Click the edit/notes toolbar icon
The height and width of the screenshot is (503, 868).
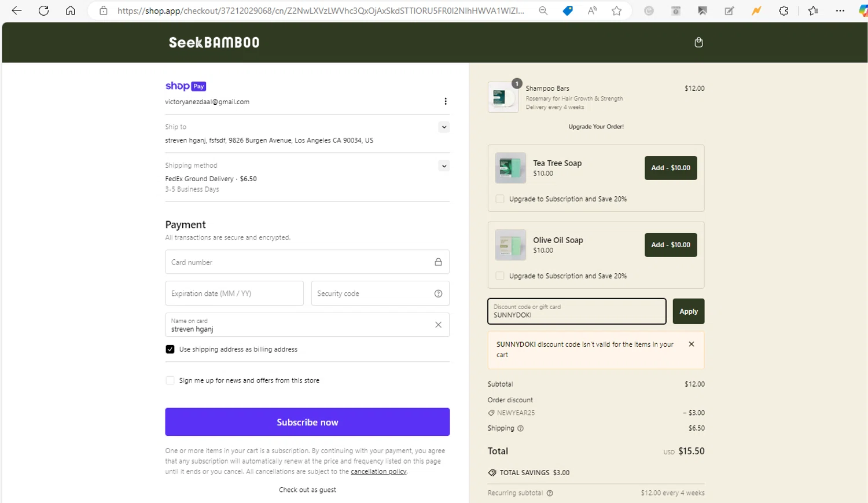(x=729, y=10)
